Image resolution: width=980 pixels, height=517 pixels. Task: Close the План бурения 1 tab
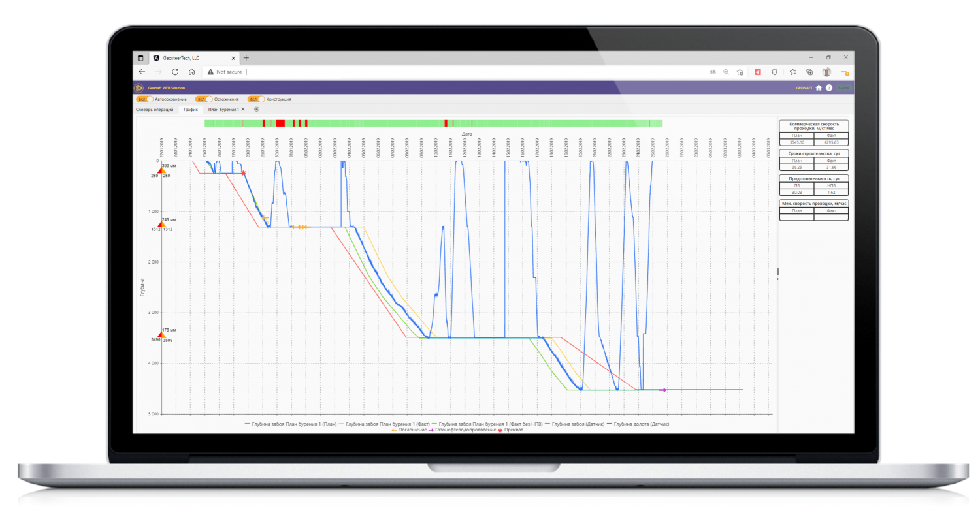coord(243,110)
